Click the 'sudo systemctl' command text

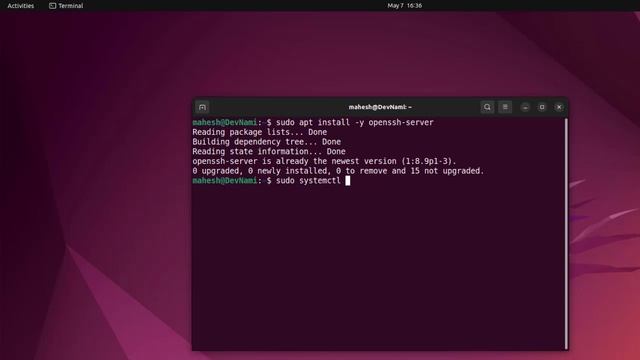[x=308, y=181]
